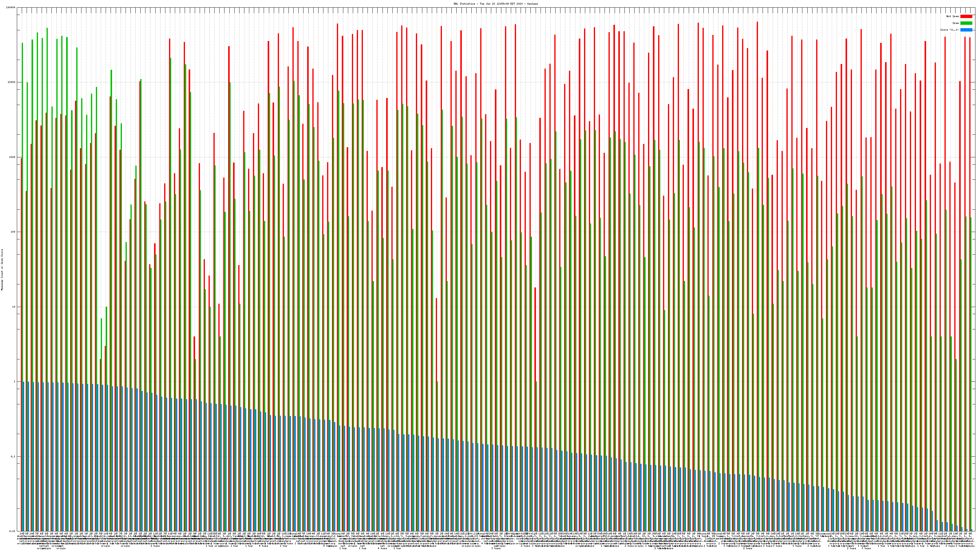Click the leftmost blue score bar
Viewport: 980px width, 551px height.
tap(24, 456)
